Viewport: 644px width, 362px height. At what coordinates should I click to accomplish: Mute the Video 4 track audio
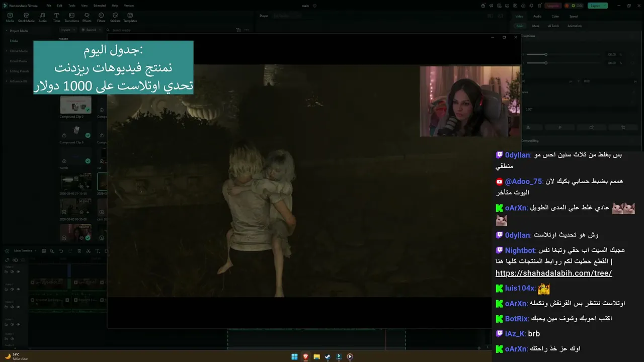(x=12, y=271)
